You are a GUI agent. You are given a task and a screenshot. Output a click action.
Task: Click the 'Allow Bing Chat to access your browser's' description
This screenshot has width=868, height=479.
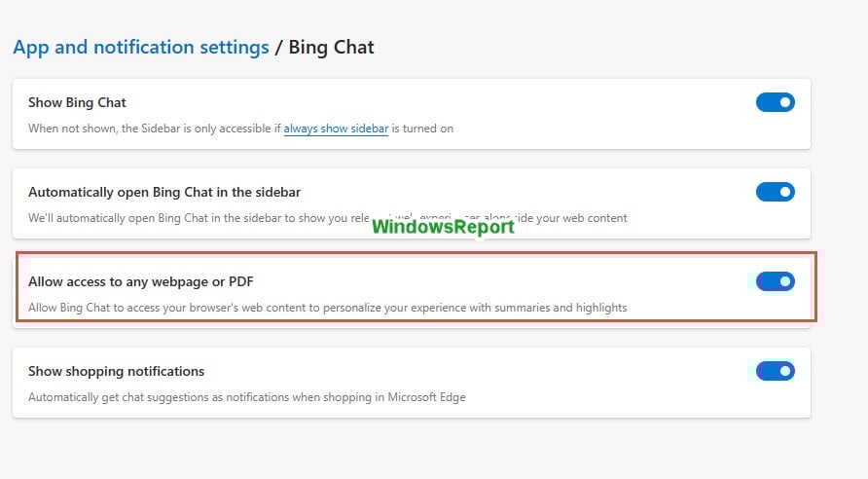coord(327,308)
